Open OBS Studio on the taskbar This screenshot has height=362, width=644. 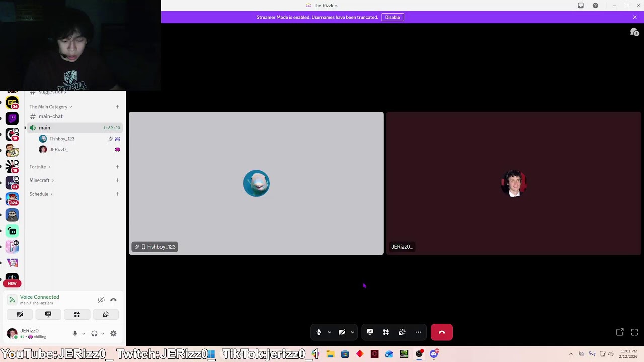click(x=419, y=354)
